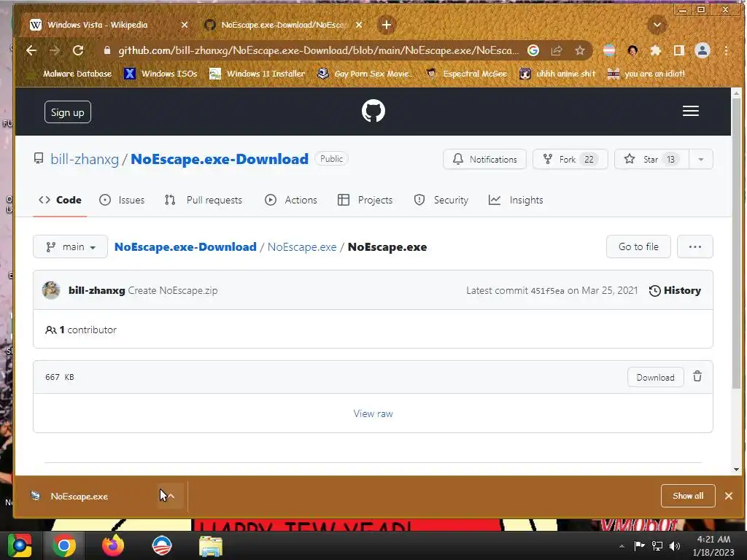The width and height of the screenshot is (747, 560).
Task: Click the Go to file button
Action: coord(638,246)
